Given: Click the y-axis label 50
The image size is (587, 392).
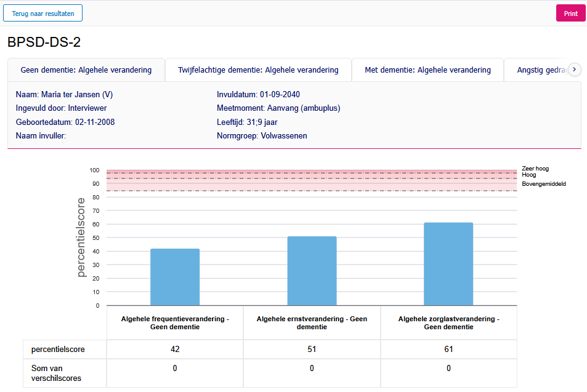Looking at the screenshot, I should coord(96,238).
